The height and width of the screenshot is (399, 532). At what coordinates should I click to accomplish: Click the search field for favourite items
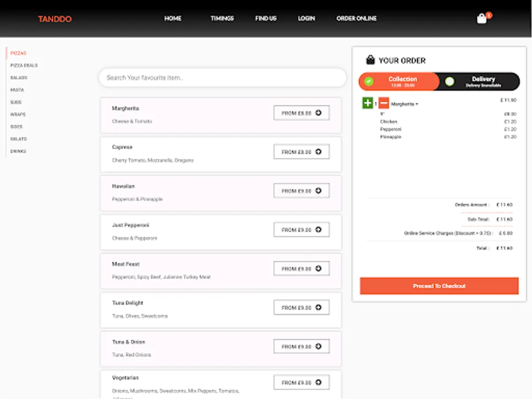point(222,78)
